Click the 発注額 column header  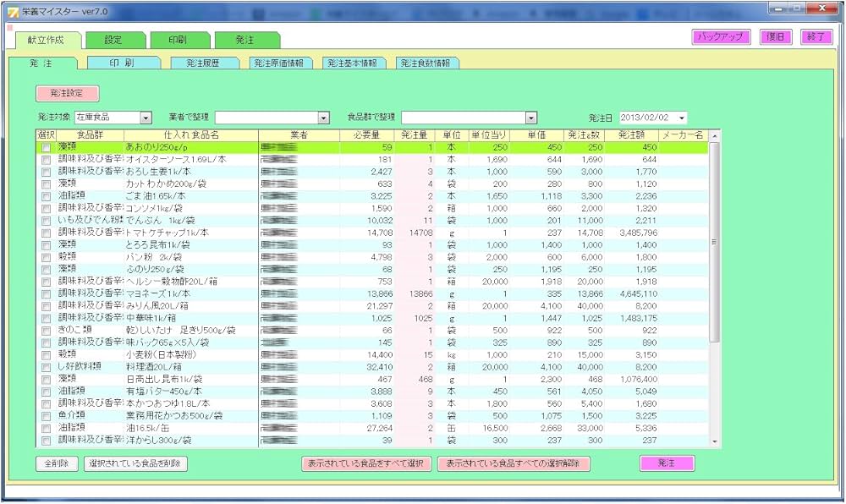[x=631, y=135]
